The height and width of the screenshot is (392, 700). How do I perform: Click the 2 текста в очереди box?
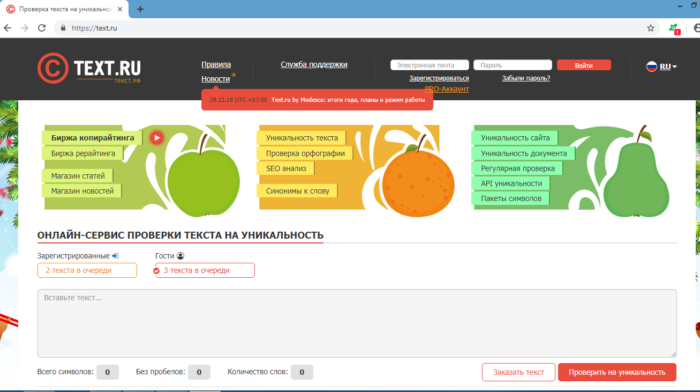click(x=87, y=270)
